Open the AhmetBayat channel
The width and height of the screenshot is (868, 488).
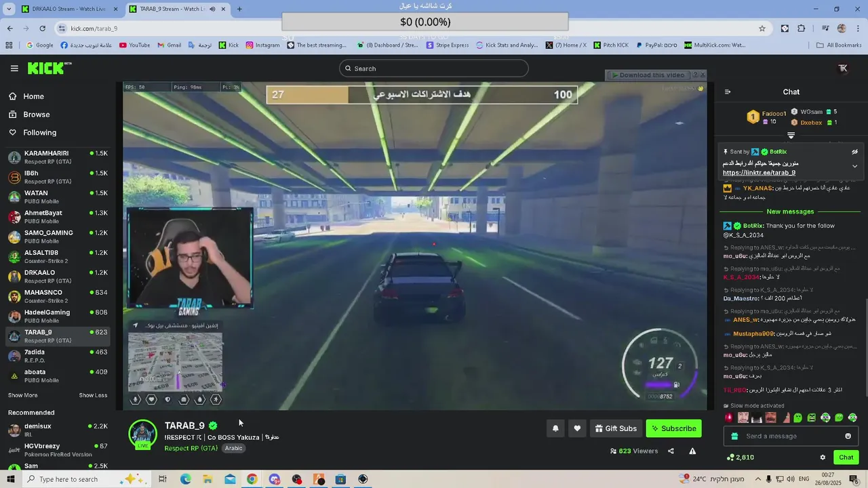point(58,217)
